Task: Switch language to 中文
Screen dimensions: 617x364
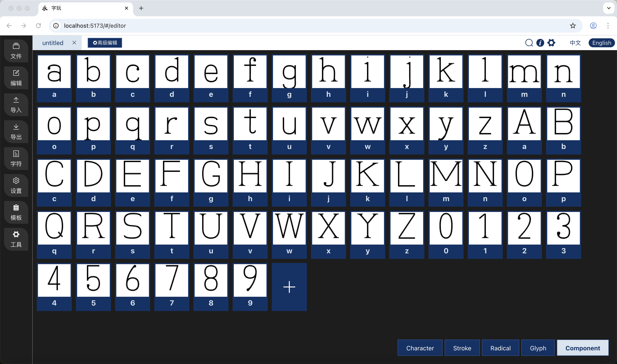Action: pos(575,43)
